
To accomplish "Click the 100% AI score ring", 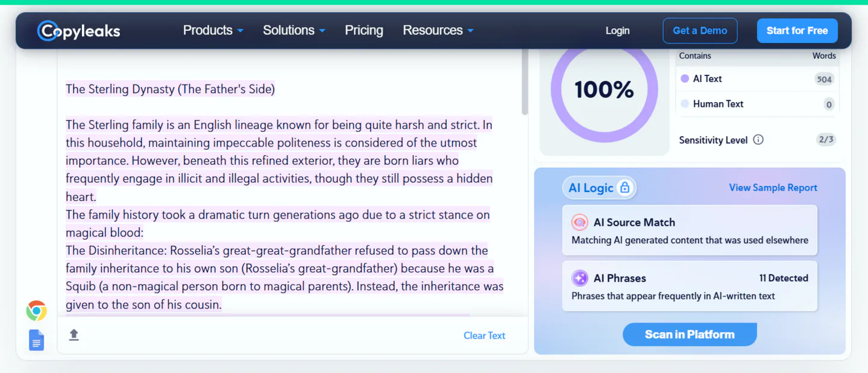I will pyautogui.click(x=604, y=90).
